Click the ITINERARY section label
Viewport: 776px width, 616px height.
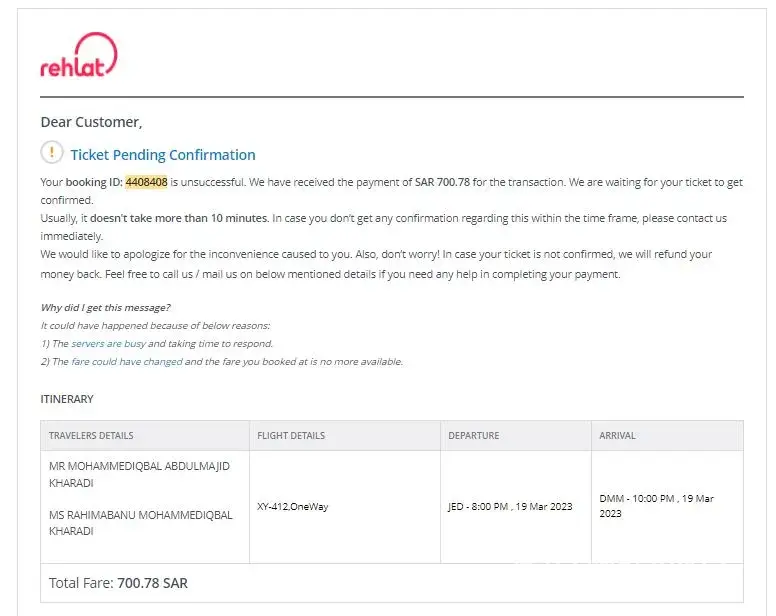pos(67,399)
